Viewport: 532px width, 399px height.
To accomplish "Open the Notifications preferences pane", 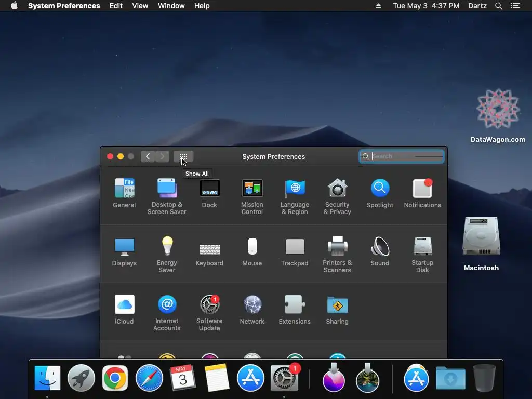I will (422, 193).
